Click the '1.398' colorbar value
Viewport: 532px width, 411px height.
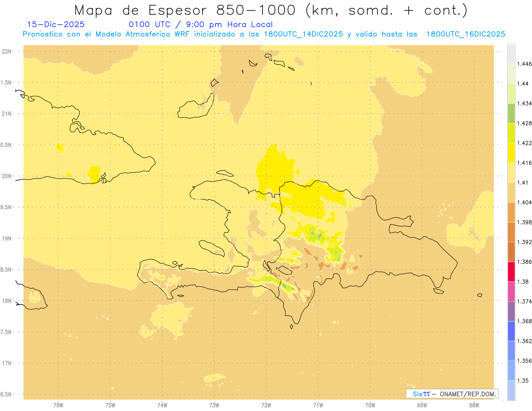(x=524, y=222)
